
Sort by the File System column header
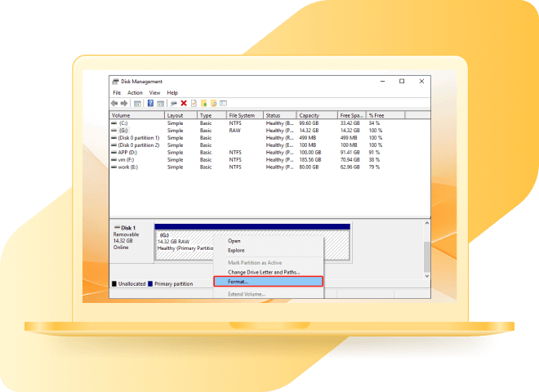245,115
